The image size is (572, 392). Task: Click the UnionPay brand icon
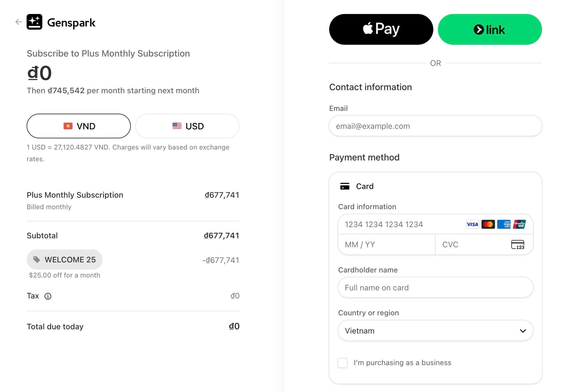(x=519, y=224)
